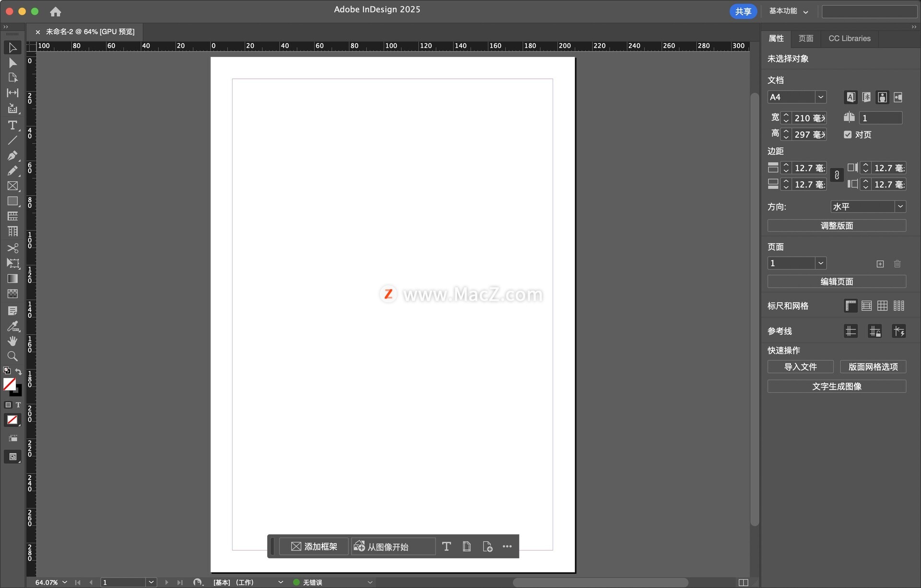Swap fill and stroke arrow icon

[x=19, y=371]
